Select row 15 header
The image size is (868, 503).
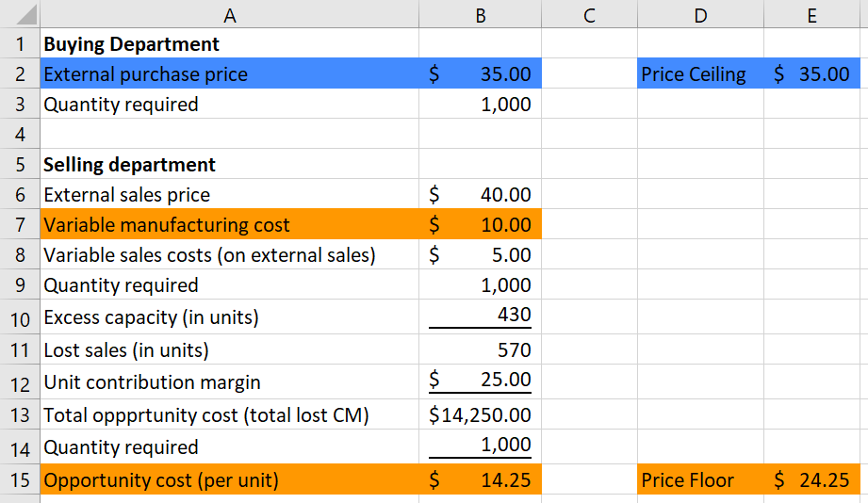(20, 479)
